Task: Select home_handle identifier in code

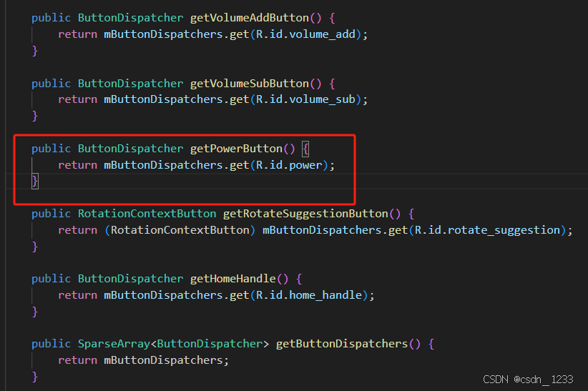Action: [x=325, y=295]
